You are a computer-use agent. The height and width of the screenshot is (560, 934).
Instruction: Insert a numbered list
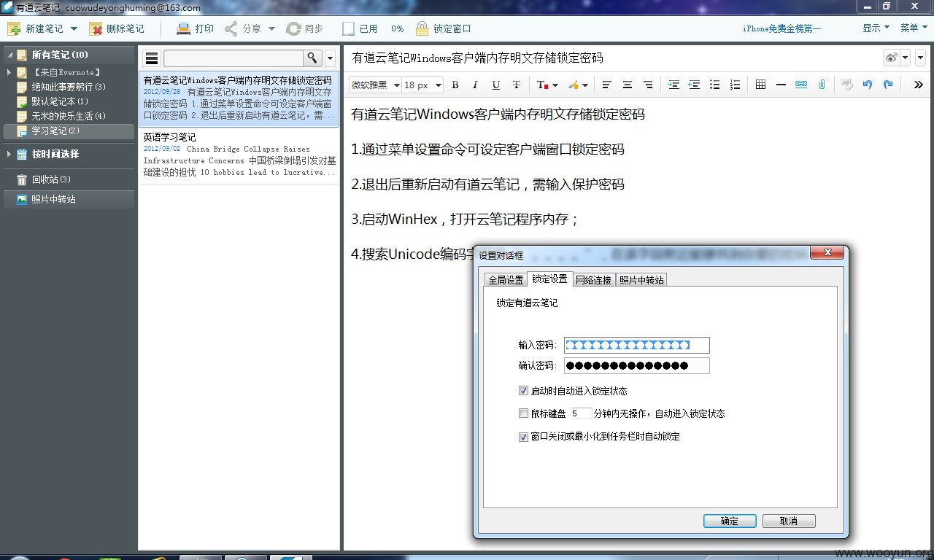coord(735,85)
